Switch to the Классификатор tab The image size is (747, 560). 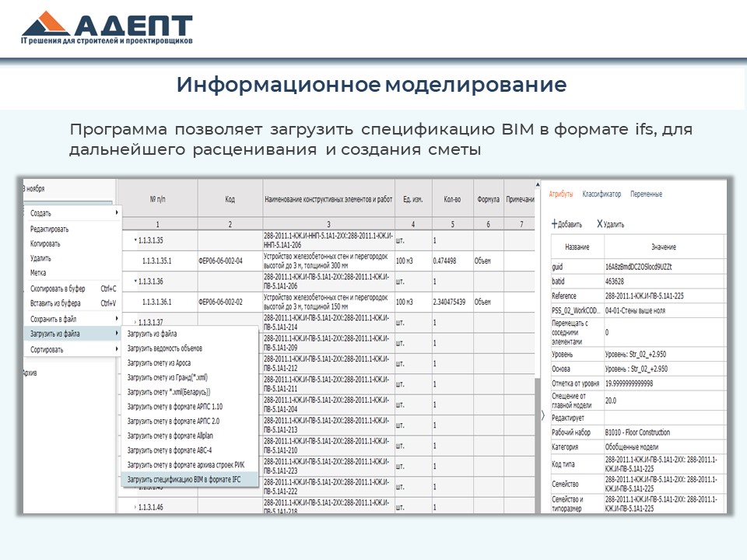coord(602,194)
